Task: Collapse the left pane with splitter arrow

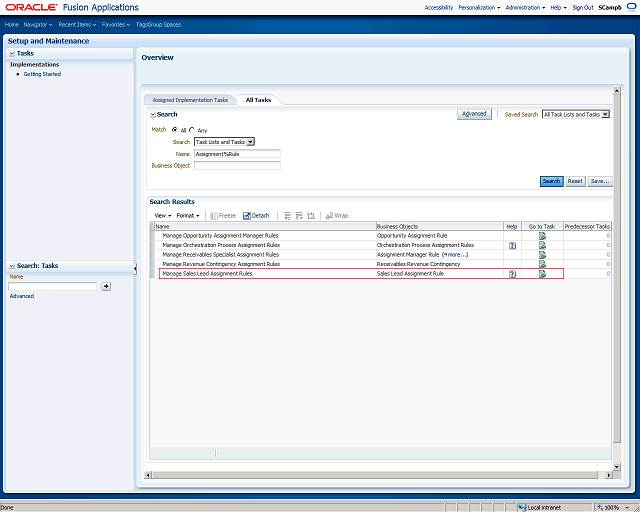Action: 135,269
